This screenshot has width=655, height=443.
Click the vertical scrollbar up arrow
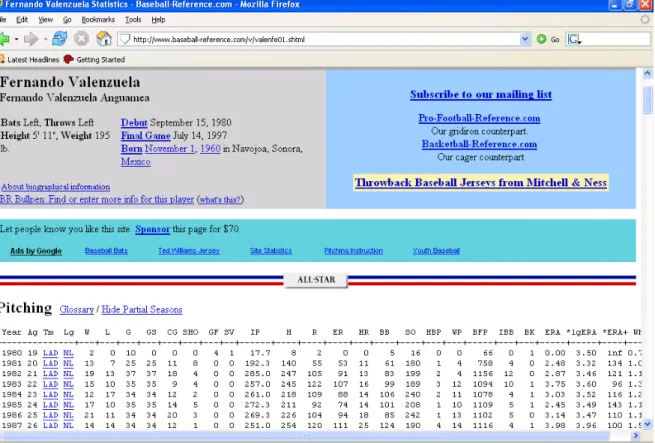647,74
